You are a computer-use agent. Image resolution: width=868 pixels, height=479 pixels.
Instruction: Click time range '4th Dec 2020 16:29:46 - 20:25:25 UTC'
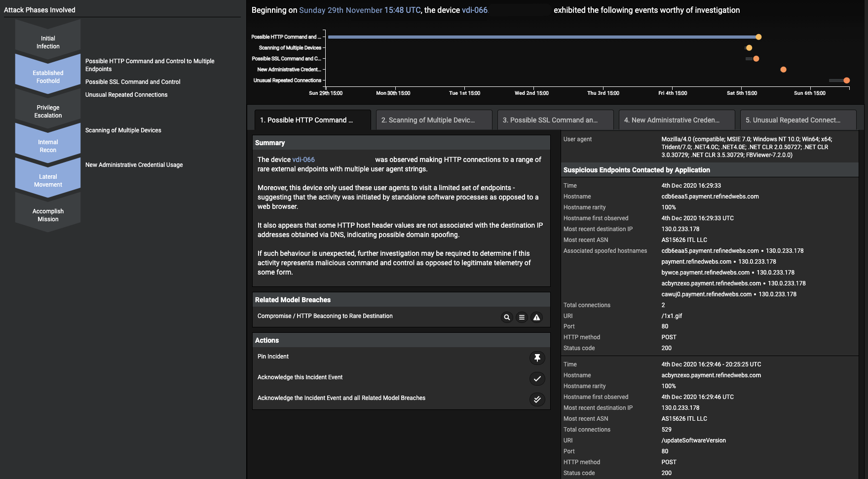711,364
